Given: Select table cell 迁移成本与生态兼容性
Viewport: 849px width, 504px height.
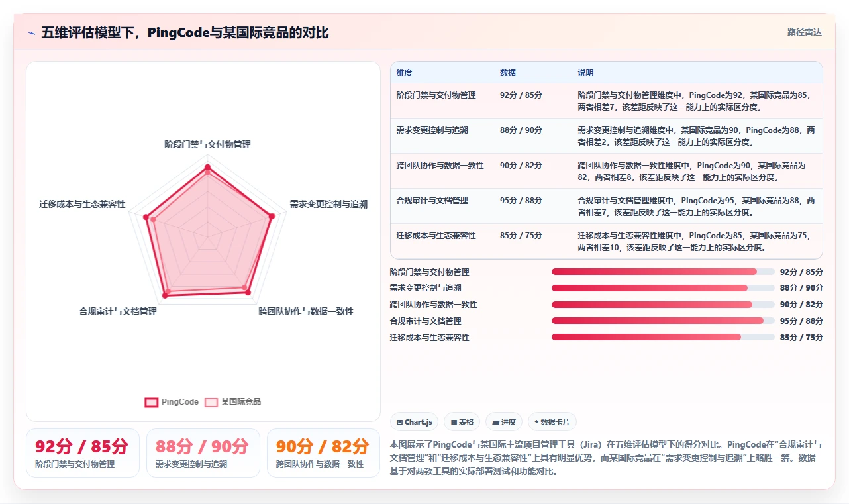Looking at the screenshot, I should click(436, 236).
